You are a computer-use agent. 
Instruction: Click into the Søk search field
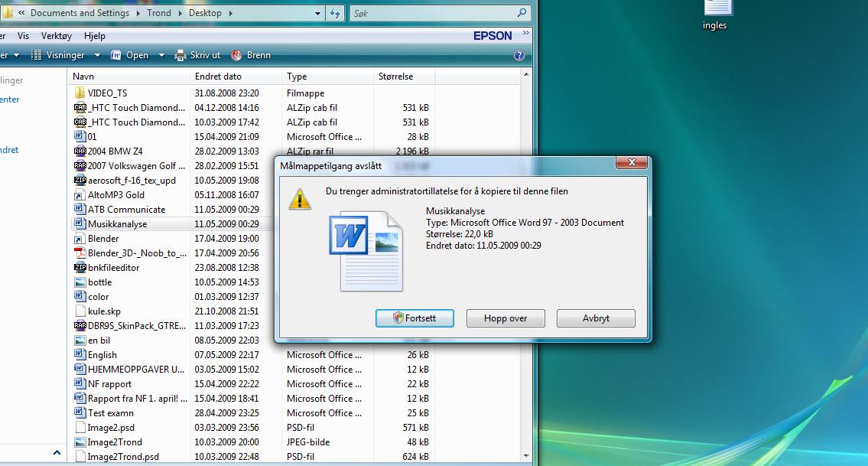point(432,13)
